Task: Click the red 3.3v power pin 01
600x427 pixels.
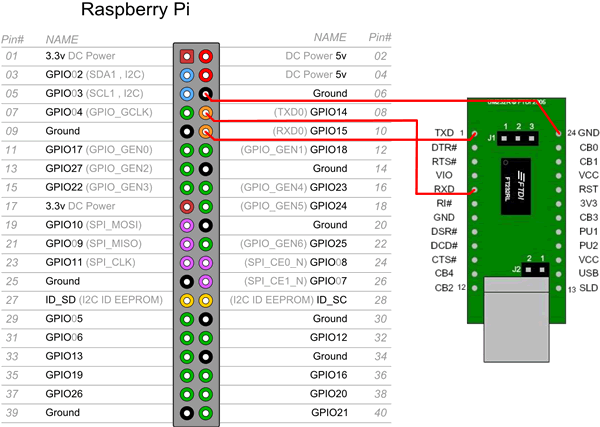Action: pyautogui.click(x=187, y=55)
